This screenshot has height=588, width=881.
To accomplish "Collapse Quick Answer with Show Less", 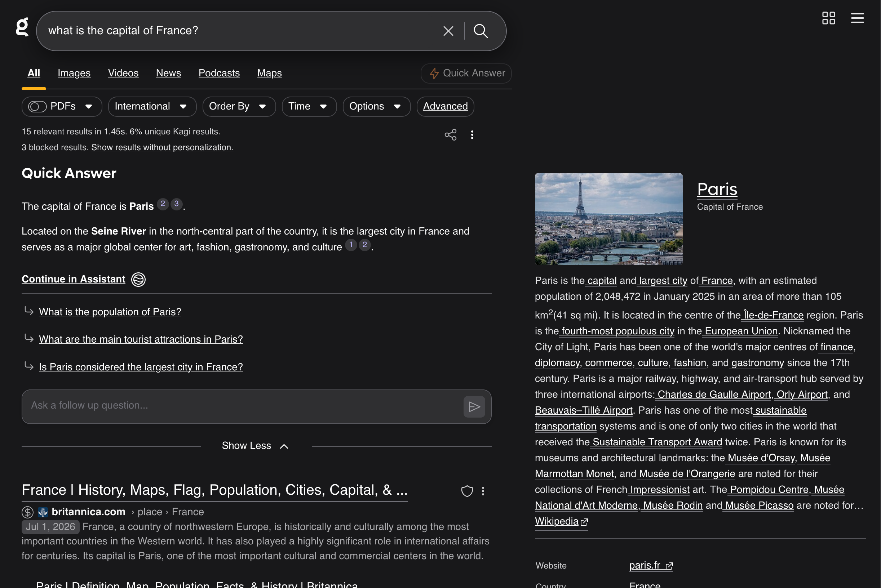I will click(255, 446).
